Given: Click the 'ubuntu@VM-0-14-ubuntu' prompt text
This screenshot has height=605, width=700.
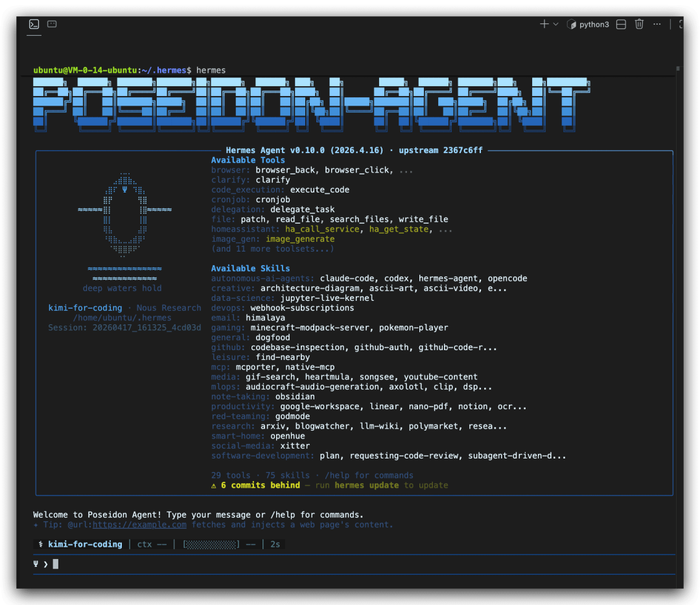Looking at the screenshot, I should coord(85,70).
